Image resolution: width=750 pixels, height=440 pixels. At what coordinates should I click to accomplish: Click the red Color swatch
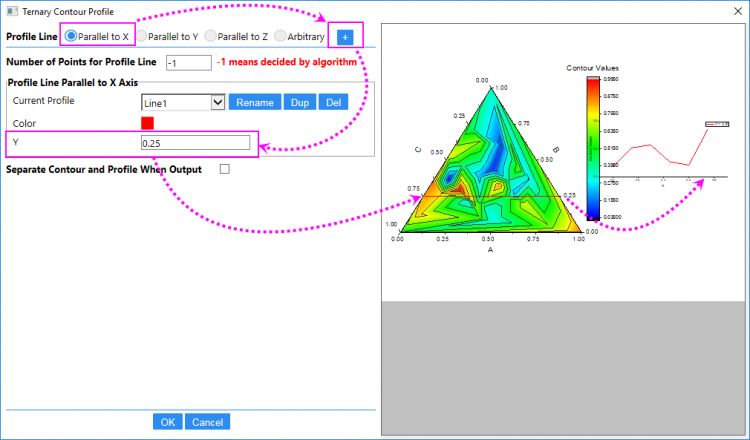pyautogui.click(x=147, y=123)
